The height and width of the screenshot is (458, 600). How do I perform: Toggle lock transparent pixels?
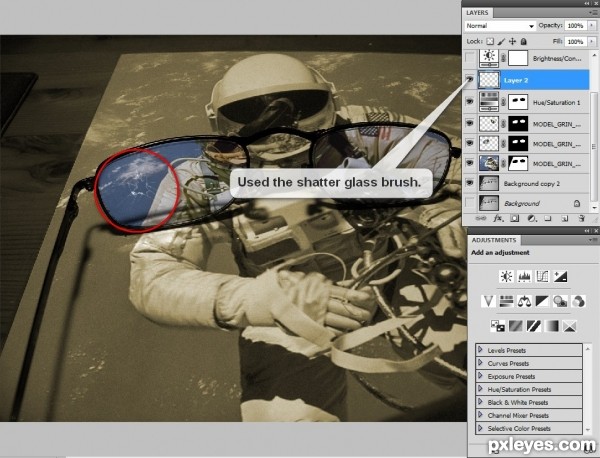[490, 41]
